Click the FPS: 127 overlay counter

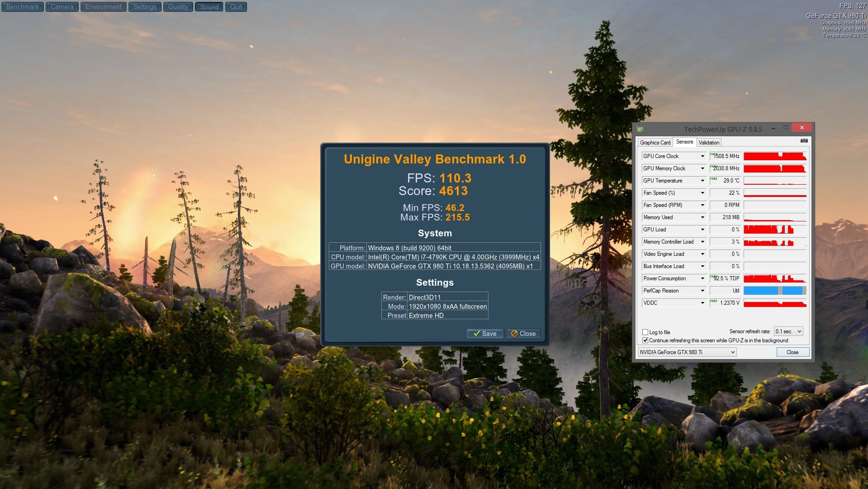(x=852, y=6)
